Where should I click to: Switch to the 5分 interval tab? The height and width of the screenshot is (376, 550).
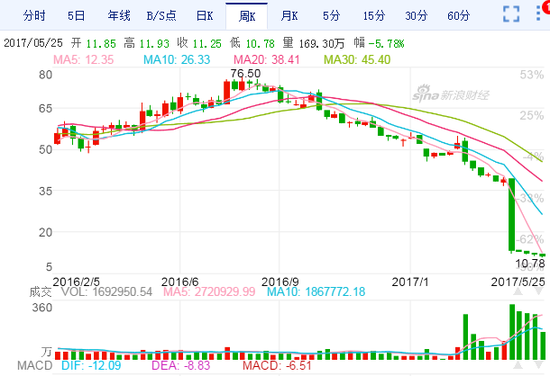(x=331, y=16)
